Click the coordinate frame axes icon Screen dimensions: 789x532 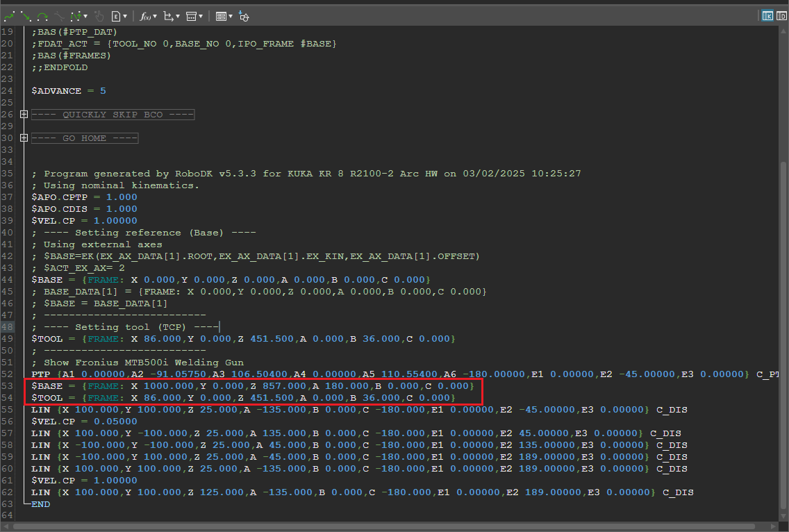pyautogui.click(x=167, y=15)
